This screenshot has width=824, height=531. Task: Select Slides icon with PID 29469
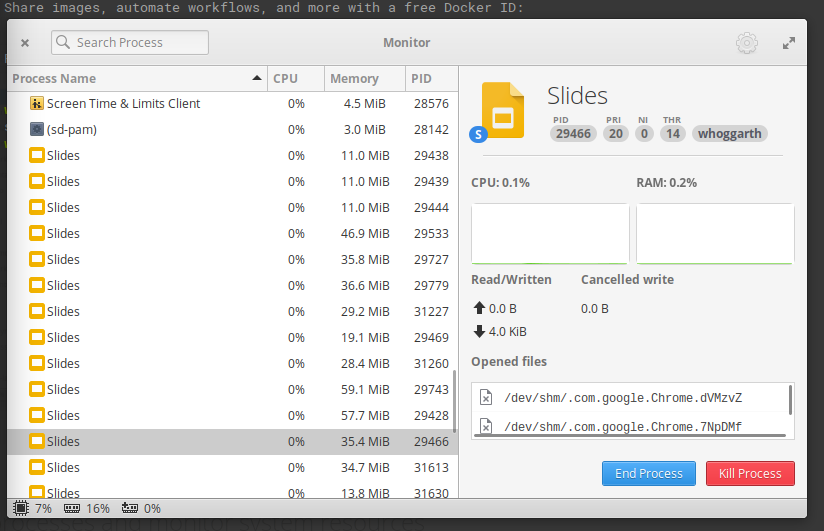coord(37,338)
